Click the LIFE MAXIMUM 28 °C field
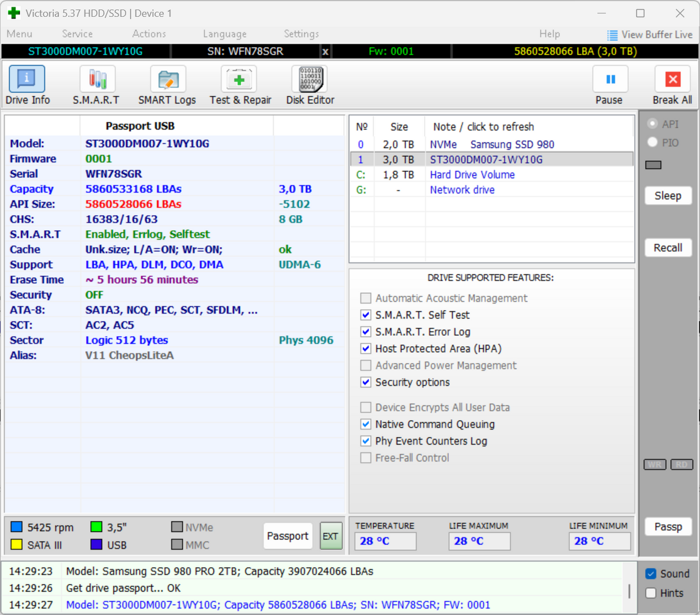Image resolution: width=700 pixels, height=615 pixels. [480, 541]
